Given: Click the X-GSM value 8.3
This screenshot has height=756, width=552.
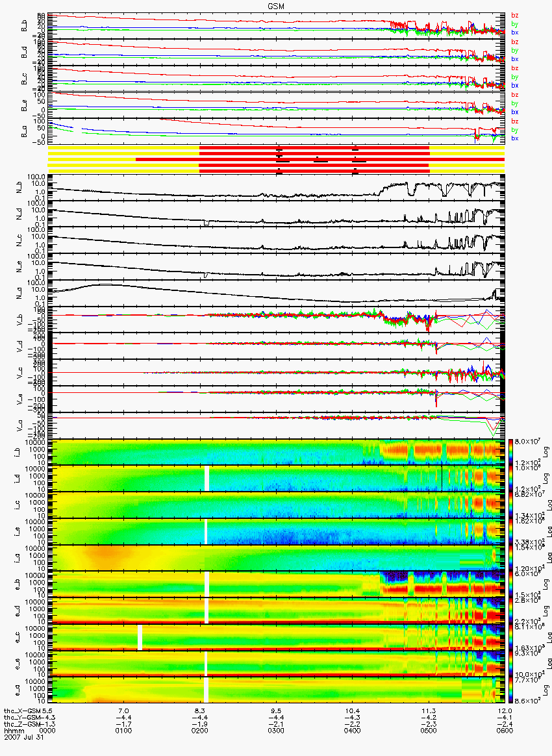Looking at the screenshot, I should (x=199, y=711).
